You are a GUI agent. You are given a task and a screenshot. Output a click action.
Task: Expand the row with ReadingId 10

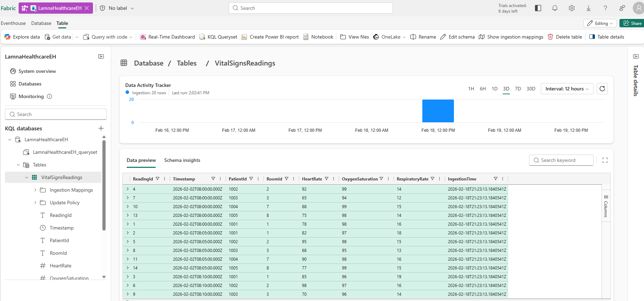tap(128, 206)
